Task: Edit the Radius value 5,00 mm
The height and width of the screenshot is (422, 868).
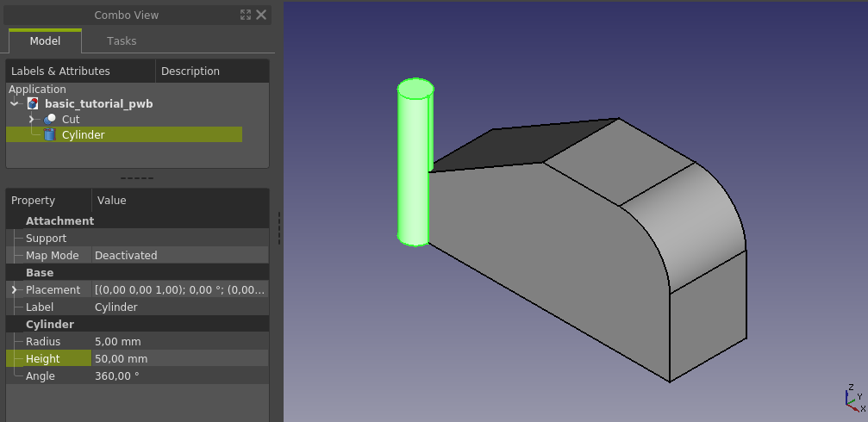Action: pyautogui.click(x=180, y=341)
